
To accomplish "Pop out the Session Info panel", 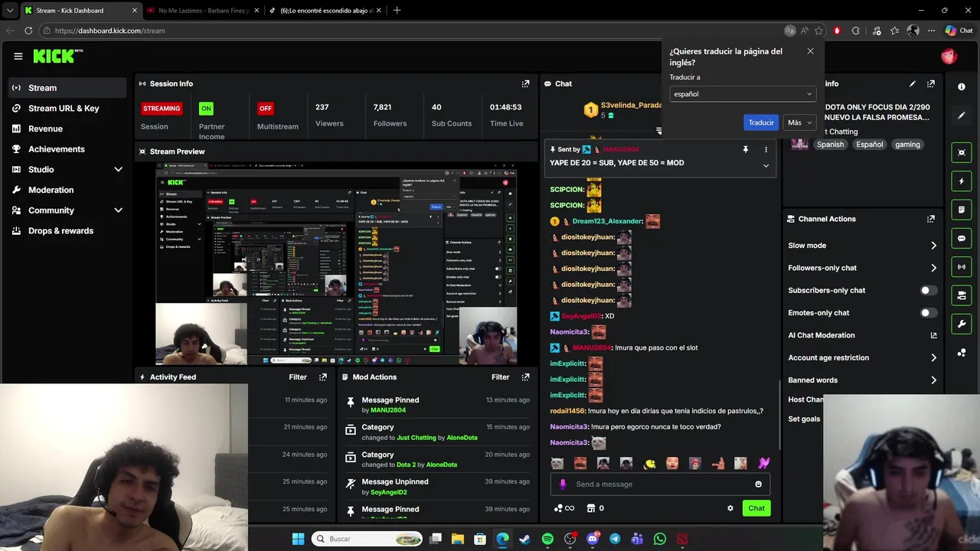I will click(525, 83).
